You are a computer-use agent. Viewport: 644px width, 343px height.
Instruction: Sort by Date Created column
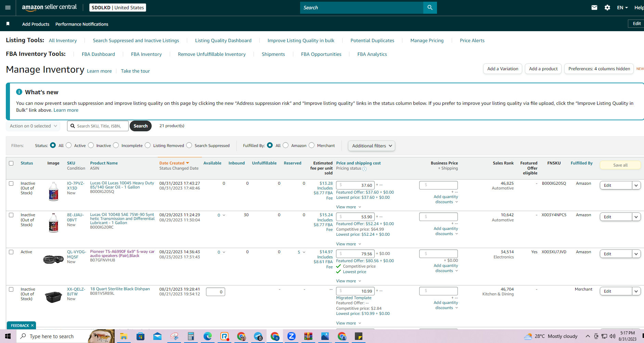pyautogui.click(x=174, y=163)
